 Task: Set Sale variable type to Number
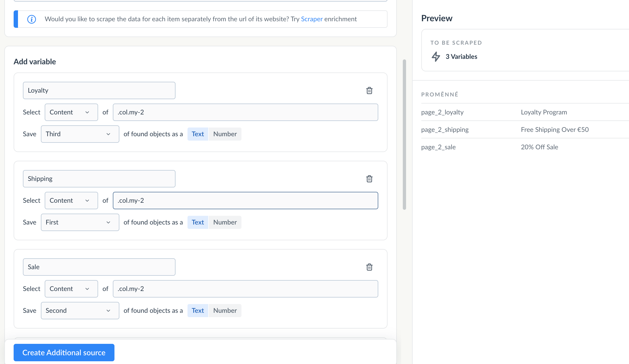(225, 311)
